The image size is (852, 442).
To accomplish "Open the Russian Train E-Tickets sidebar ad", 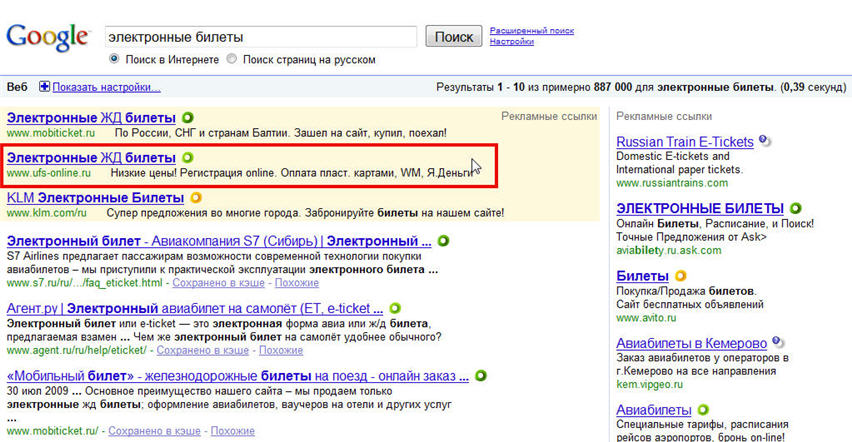I will tap(685, 141).
